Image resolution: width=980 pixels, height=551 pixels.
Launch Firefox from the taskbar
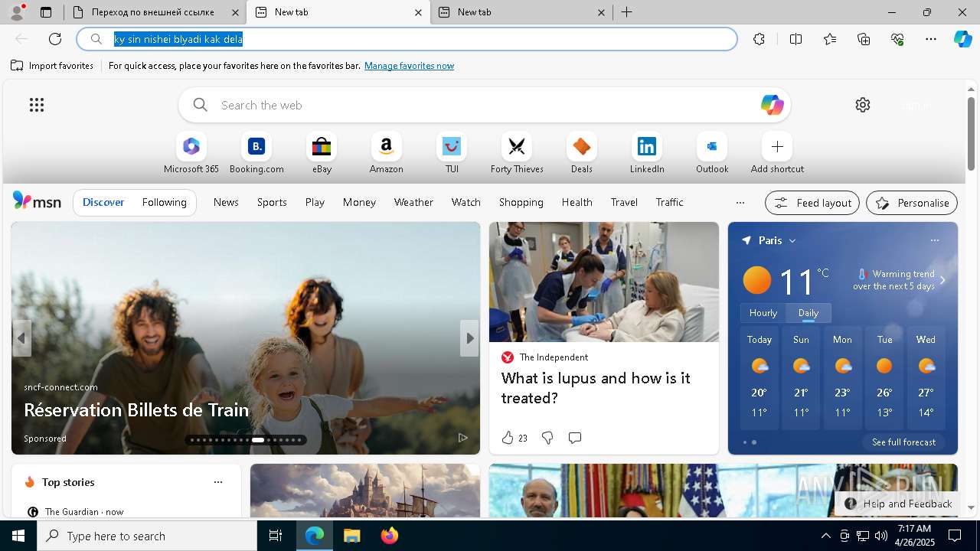pyautogui.click(x=389, y=536)
